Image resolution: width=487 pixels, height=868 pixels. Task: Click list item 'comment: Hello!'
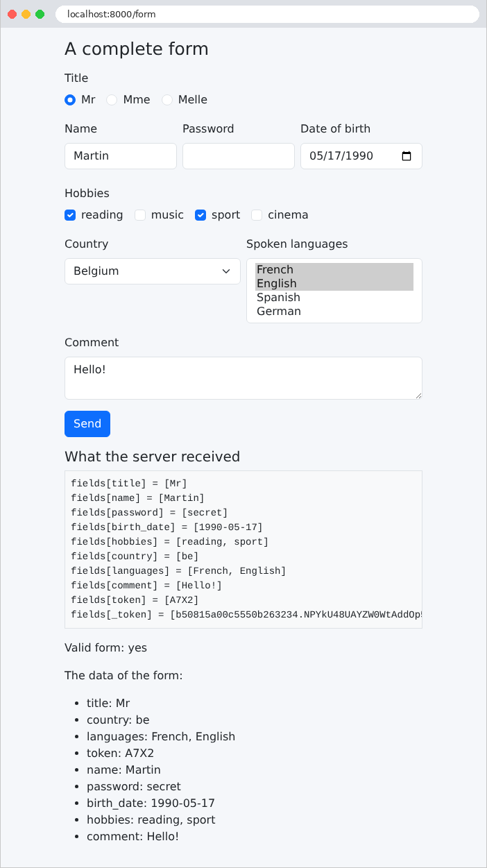pos(133,837)
